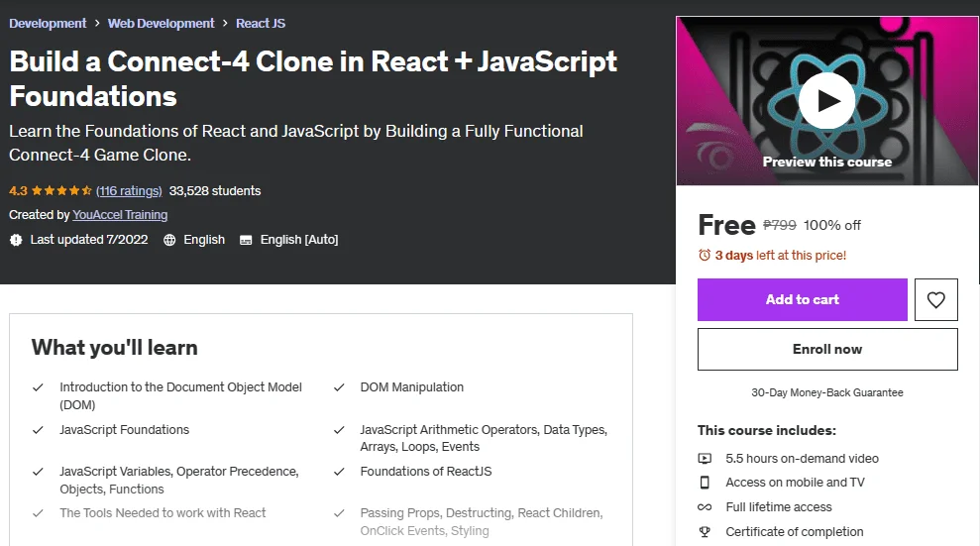Play the course preview video

826,101
